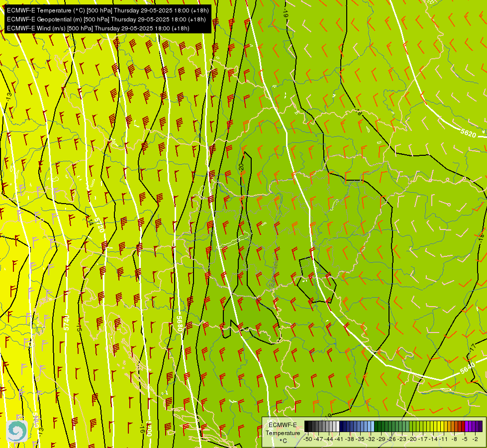Click the -8 legend tick value
487x448 pixels.
click(454, 439)
